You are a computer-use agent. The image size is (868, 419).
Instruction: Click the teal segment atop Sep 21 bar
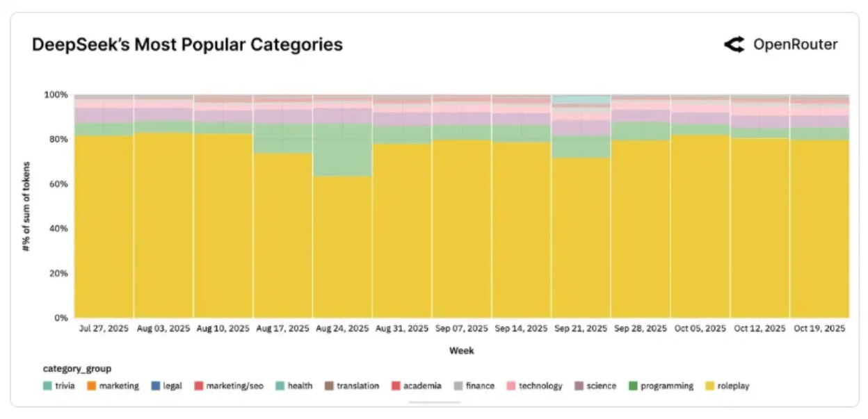581,100
